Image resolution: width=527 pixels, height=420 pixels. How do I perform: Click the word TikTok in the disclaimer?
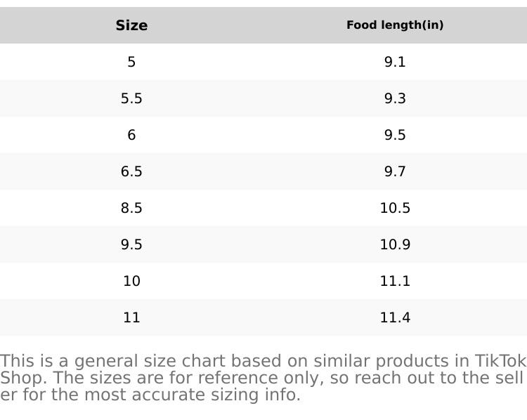[x=500, y=361]
